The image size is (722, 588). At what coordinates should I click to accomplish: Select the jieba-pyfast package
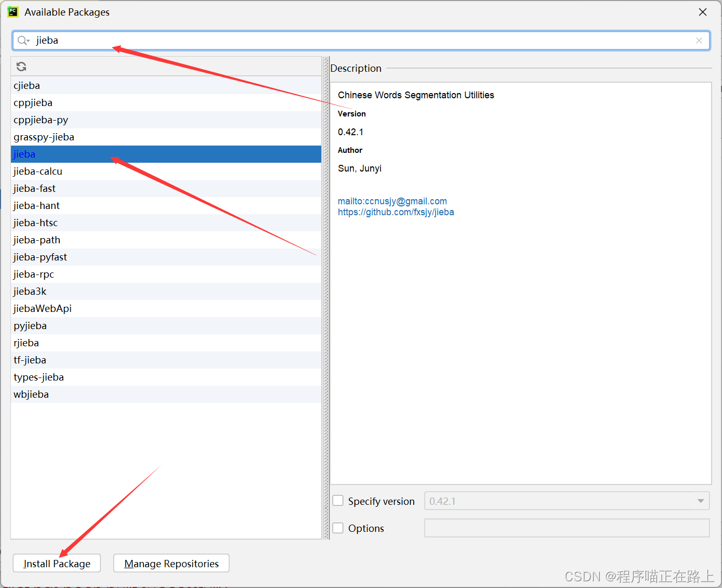[x=166, y=257]
